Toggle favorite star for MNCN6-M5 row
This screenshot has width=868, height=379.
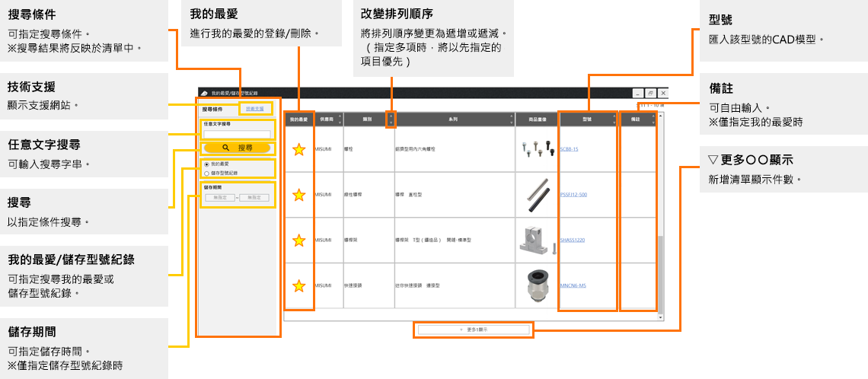pos(299,286)
